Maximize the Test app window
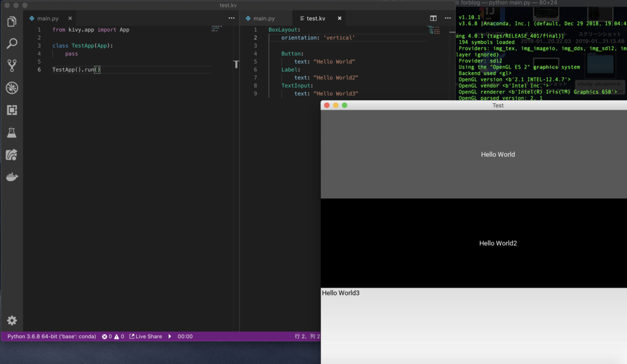The width and height of the screenshot is (627, 364). pyautogui.click(x=345, y=105)
